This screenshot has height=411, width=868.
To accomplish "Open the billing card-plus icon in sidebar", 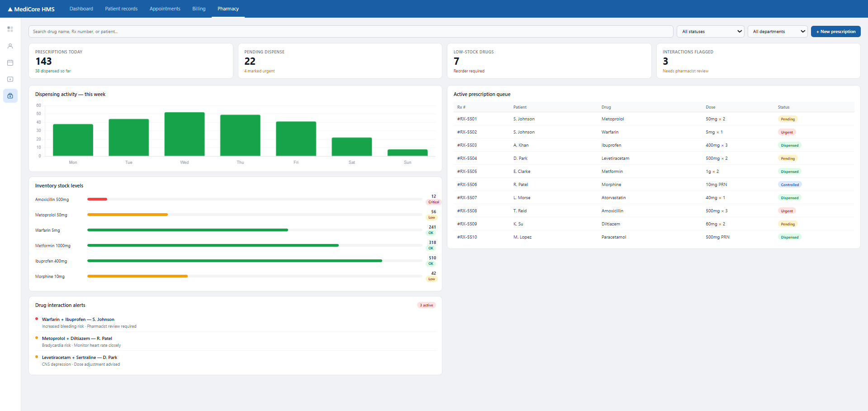I will pos(10,79).
